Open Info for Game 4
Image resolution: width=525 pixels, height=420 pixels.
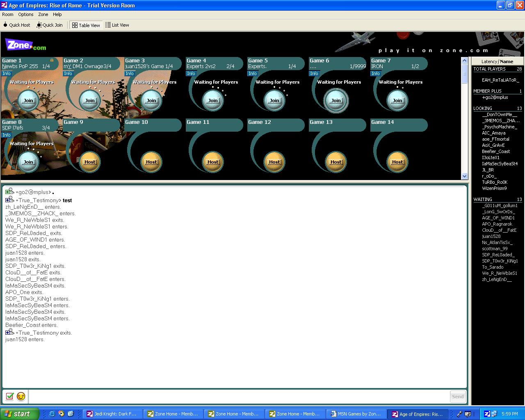[191, 74]
